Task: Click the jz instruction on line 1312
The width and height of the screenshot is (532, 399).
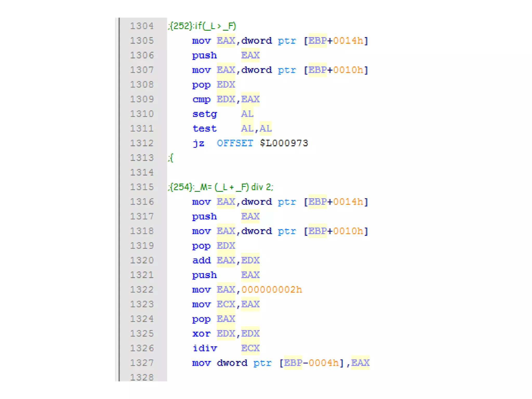Action: 198,143
